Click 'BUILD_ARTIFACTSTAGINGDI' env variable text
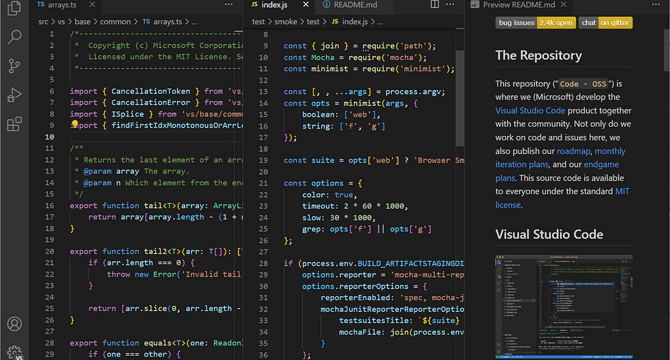Viewport: 670px width, 360px height. 411,263
